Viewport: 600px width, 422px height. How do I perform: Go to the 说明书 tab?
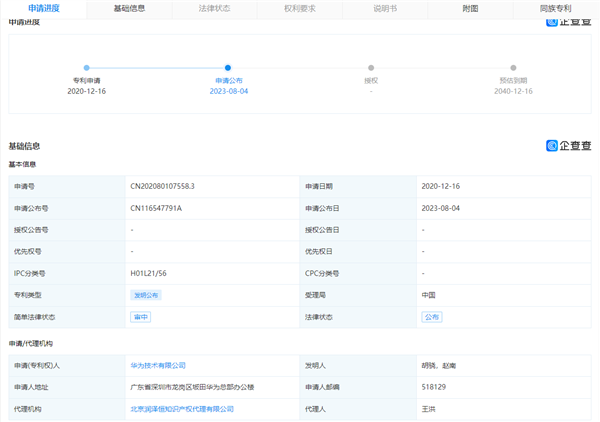click(386, 8)
